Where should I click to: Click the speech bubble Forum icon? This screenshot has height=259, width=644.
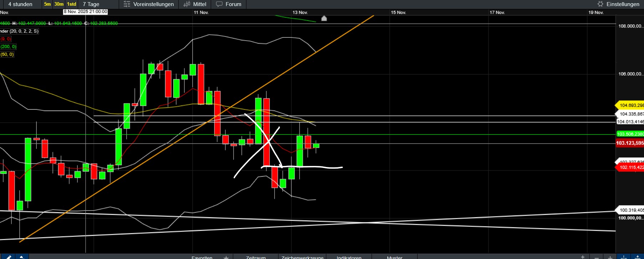[x=219, y=4]
